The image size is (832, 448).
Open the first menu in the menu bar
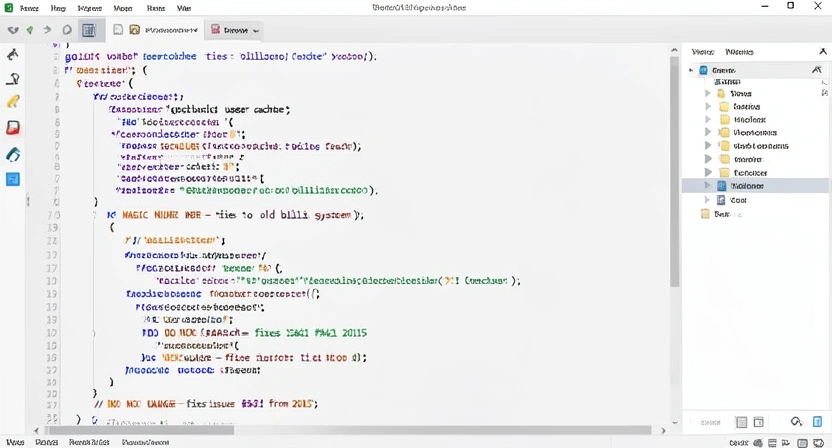[x=29, y=8]
